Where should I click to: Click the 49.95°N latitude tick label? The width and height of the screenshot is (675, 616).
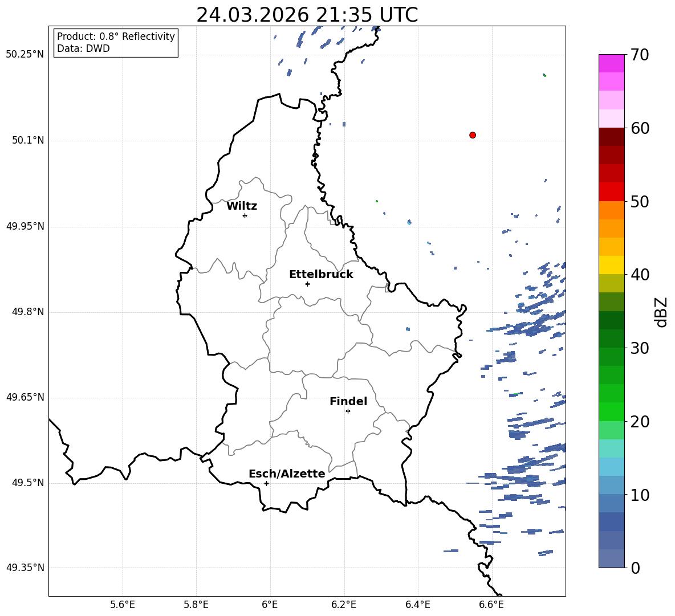[25, 226]
